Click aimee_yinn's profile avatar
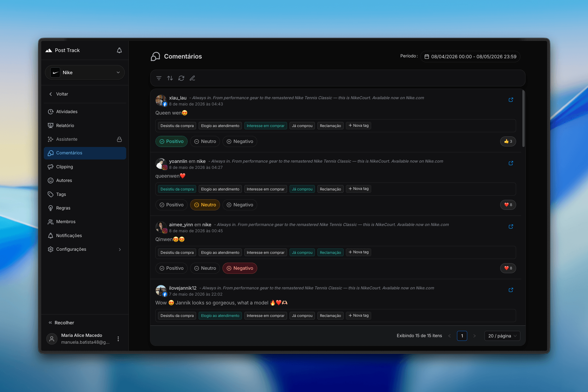The width and height of the screenshot is (588, 392). click(161, 227)
